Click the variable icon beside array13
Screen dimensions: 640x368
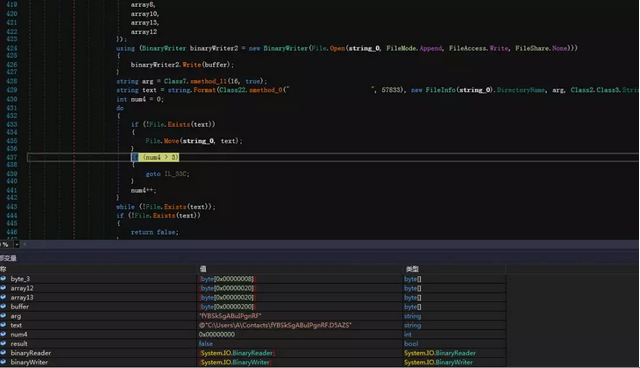click(3, 297)
